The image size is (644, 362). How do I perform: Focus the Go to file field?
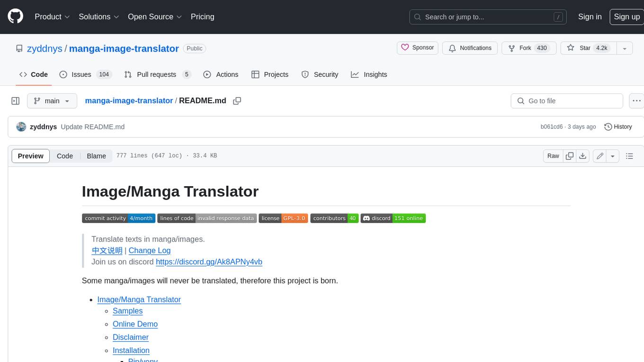pyautogui.click(x=567, y=101)
